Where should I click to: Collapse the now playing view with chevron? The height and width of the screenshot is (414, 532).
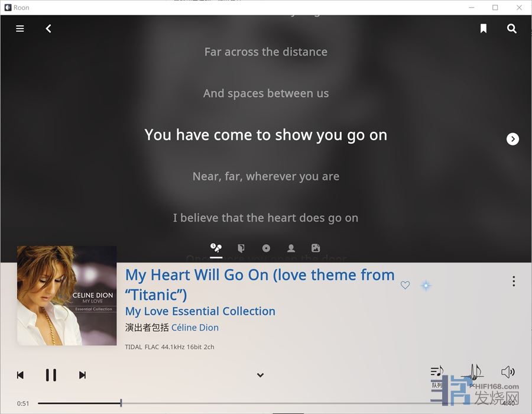pyautogui.click(x=260, y=375)
